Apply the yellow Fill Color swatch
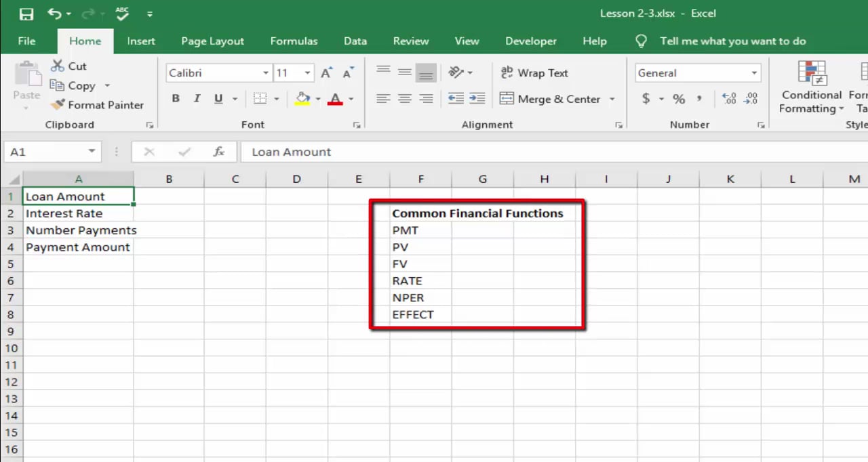The image size is (868, 462). tap(302, 99)
